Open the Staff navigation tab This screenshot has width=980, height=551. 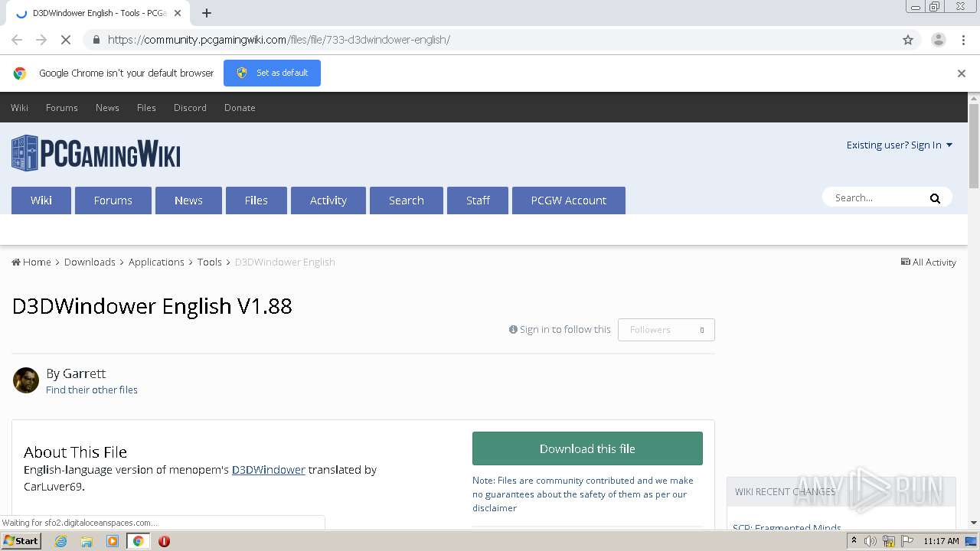point(478,201)
